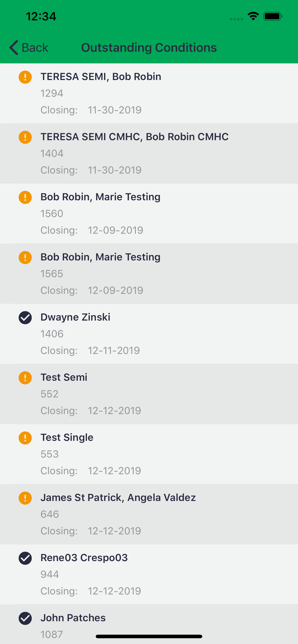Tap the Outstanding Conditions title

pyautogui.click(x=149, y=47)
